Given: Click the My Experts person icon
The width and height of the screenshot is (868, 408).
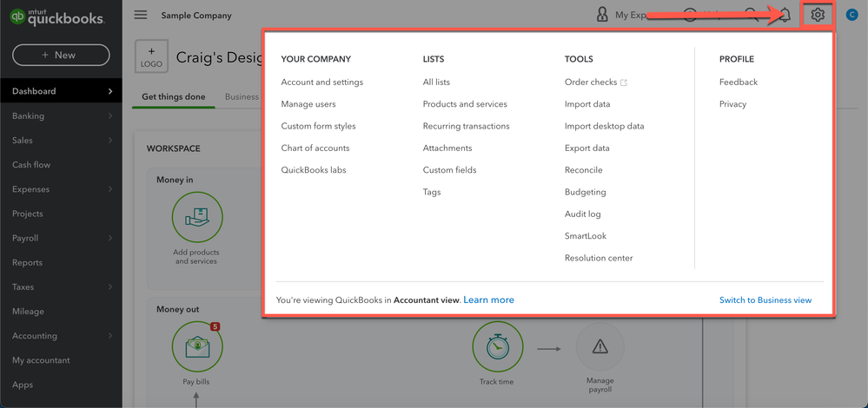Looking at the screenshot, I should pos(602,15).
